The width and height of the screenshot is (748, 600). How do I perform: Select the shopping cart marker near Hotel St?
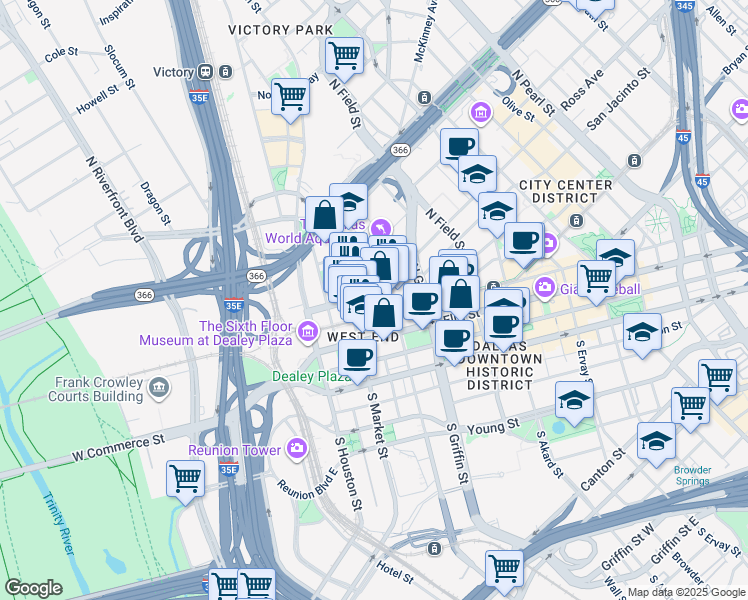pyautogui.click(x=504, y=567)
